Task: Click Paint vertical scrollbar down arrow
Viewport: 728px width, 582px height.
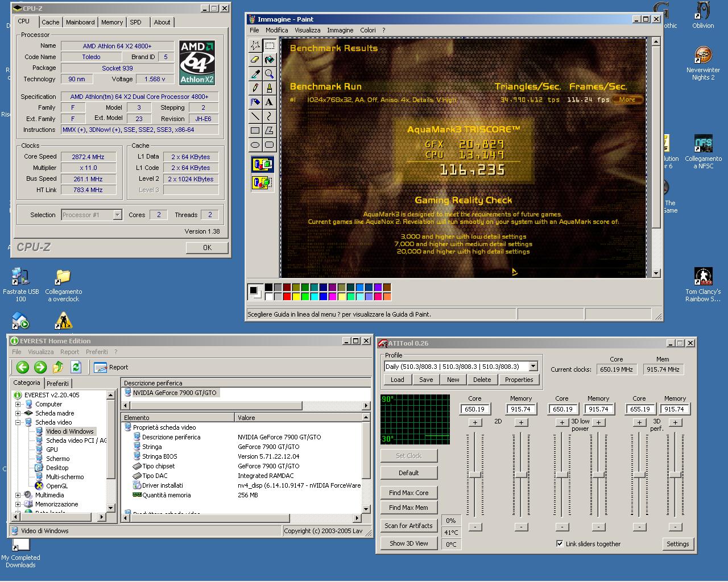Action: point(656,273)
